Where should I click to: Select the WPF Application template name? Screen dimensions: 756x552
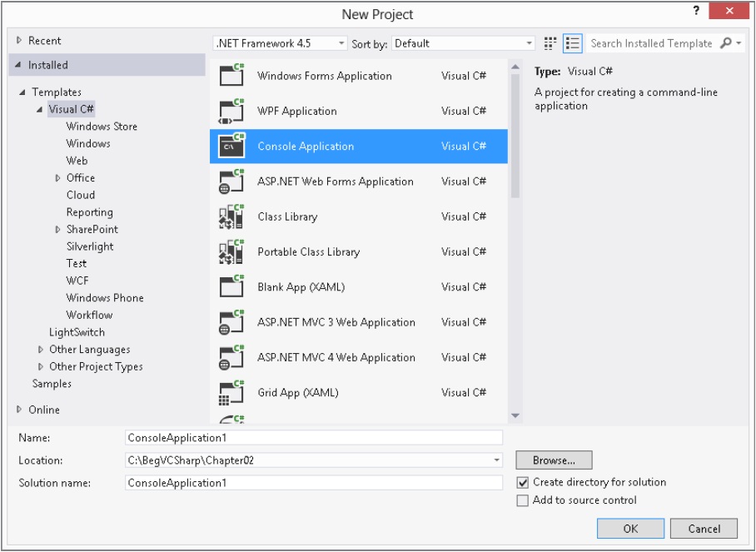(x=297, y=111)
